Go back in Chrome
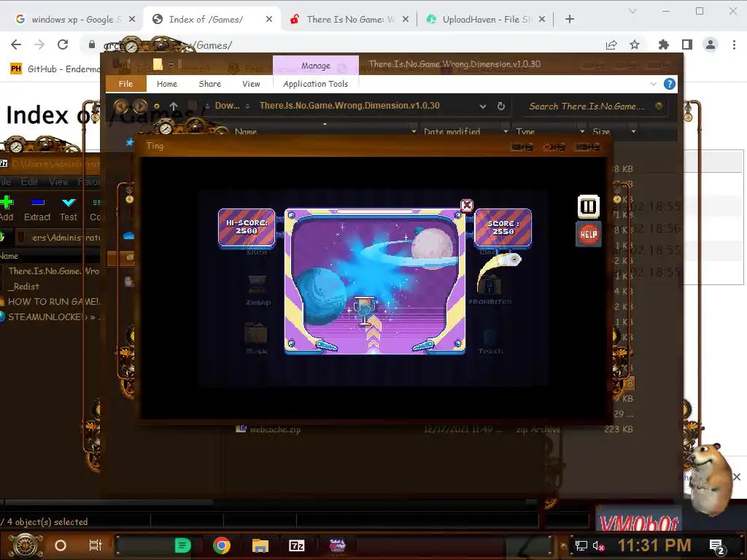The height and width of the screenshot is (560, 747). (x=16, y=44)
